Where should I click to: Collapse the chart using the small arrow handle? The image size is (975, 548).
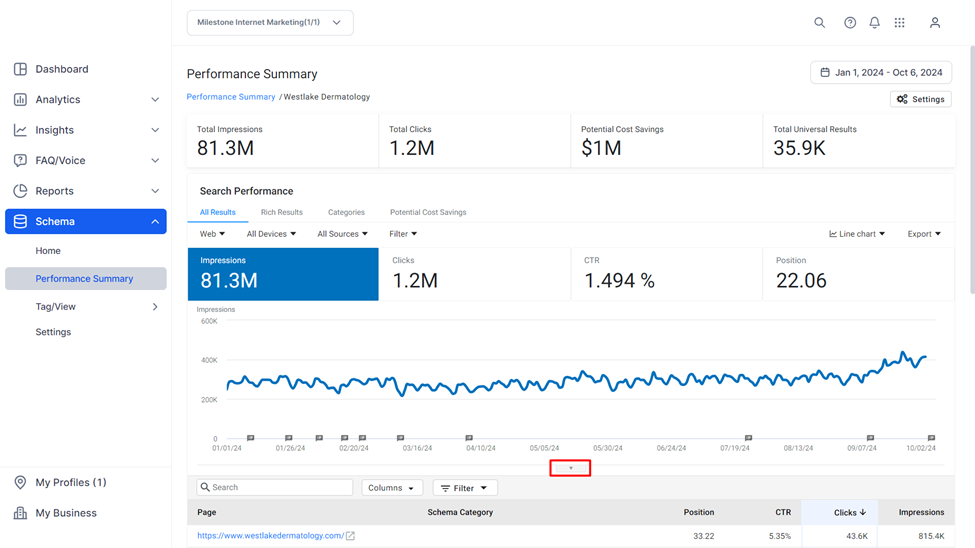point(570,468)
